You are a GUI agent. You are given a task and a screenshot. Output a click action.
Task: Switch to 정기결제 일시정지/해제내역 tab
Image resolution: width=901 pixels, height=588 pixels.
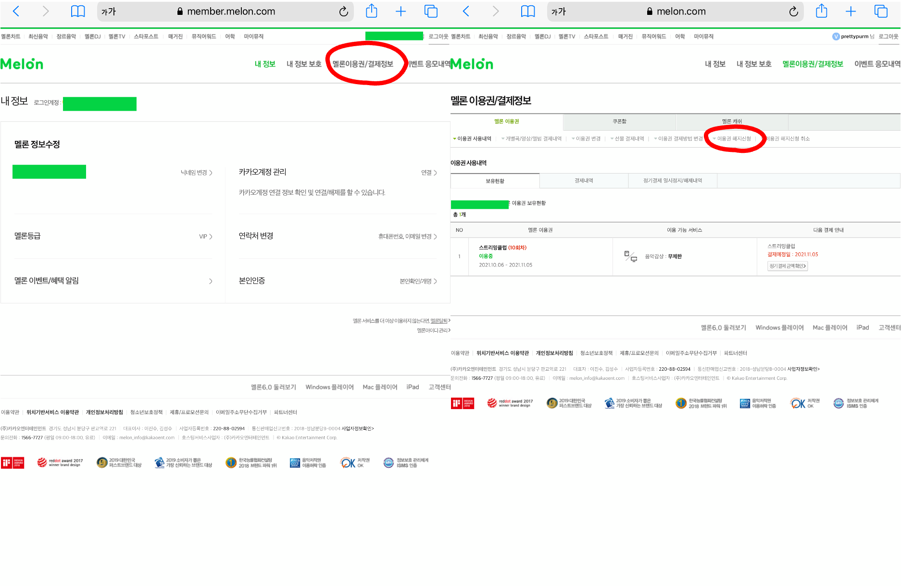point(673,181)
